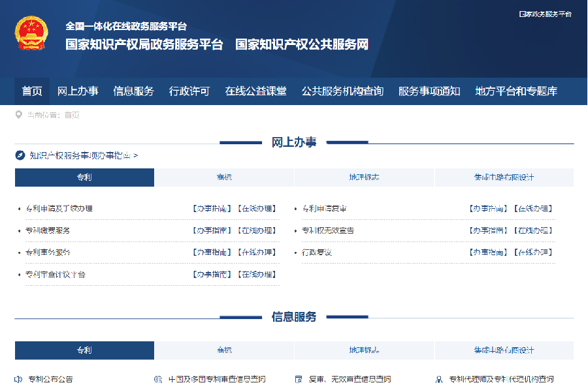Click the person icon for 专利代理师及专利代理机构查询
The width and height of the screenshot is (588, 387).
(x=439, y=379)
